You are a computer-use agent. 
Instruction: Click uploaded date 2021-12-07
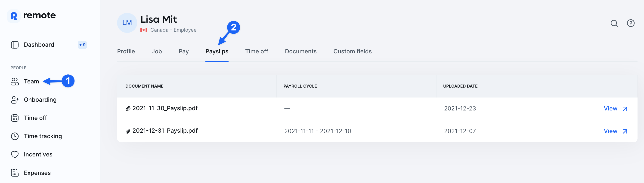460,131
